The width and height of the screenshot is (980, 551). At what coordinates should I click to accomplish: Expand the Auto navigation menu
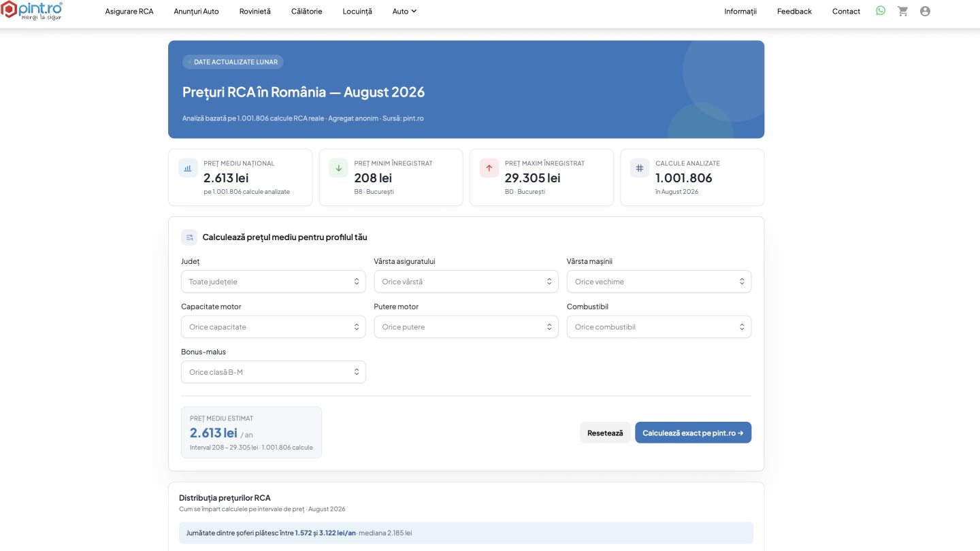coord(405,12)
